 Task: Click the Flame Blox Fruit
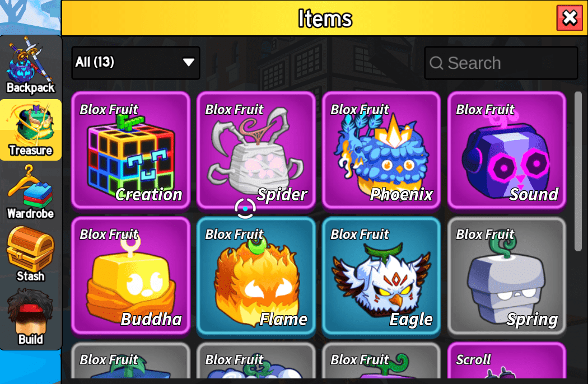[256, 275]
